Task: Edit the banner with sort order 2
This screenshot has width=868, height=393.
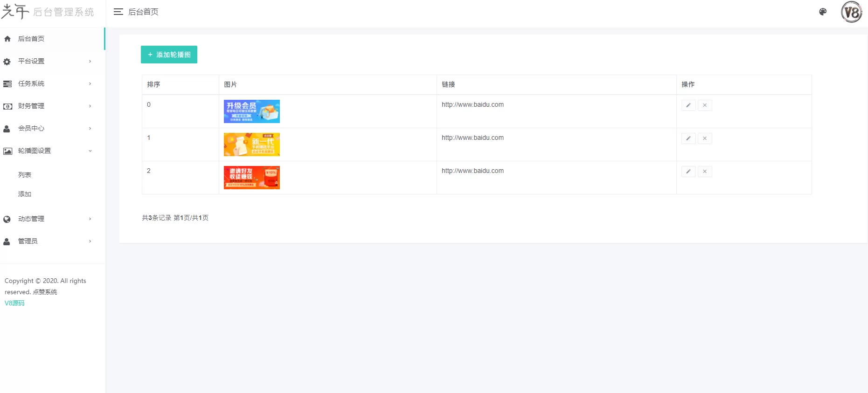Action: 688,172
